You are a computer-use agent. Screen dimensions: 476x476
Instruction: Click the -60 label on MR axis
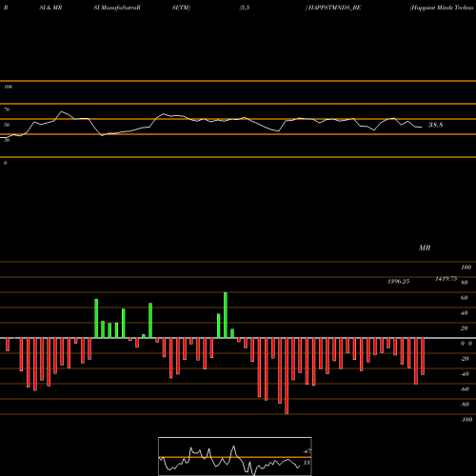pos(465,389)
